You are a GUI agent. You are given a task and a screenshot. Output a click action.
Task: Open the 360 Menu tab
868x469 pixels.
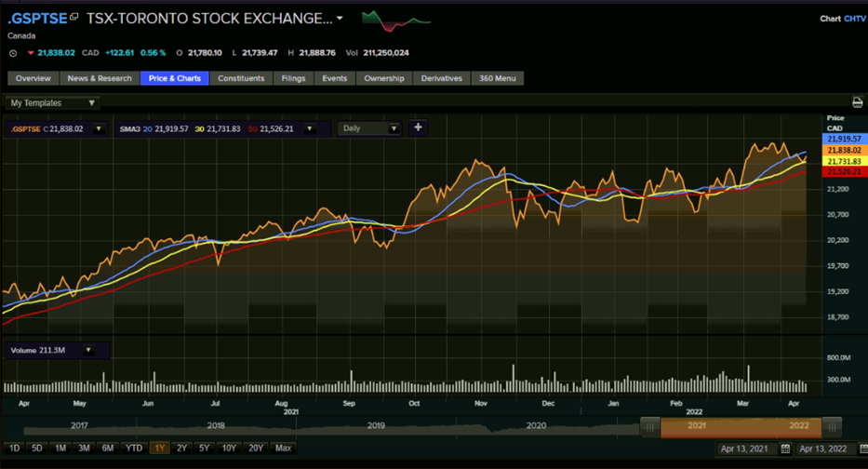(498, 78)
